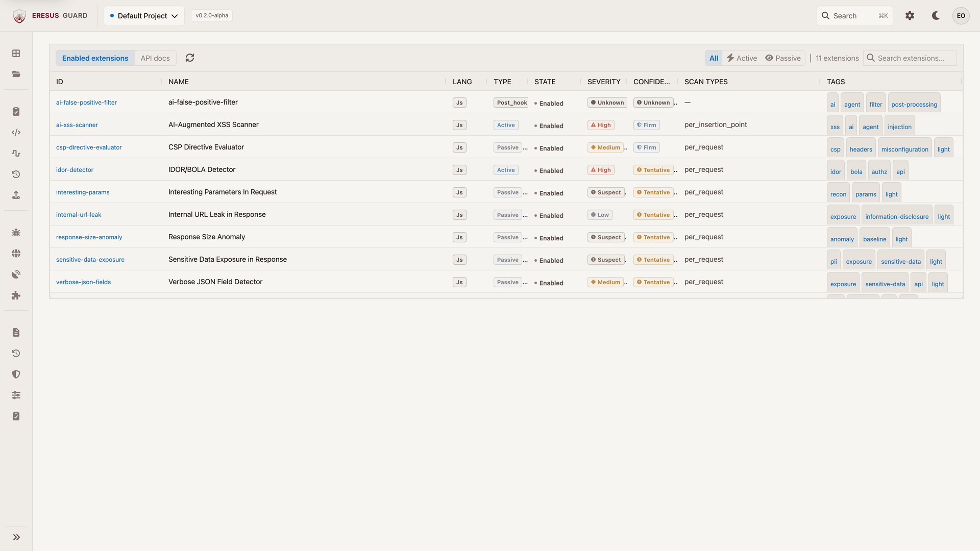Switch to API docs tab

155,58
